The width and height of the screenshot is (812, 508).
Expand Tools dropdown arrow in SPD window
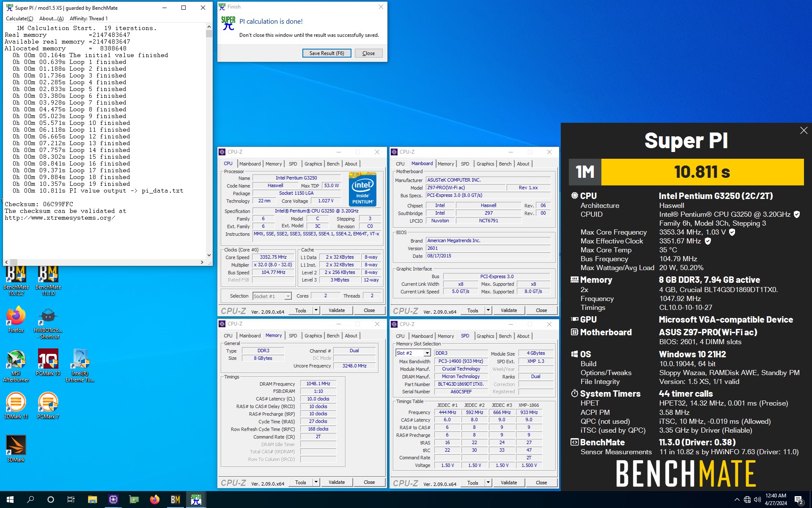coord(488,483)
